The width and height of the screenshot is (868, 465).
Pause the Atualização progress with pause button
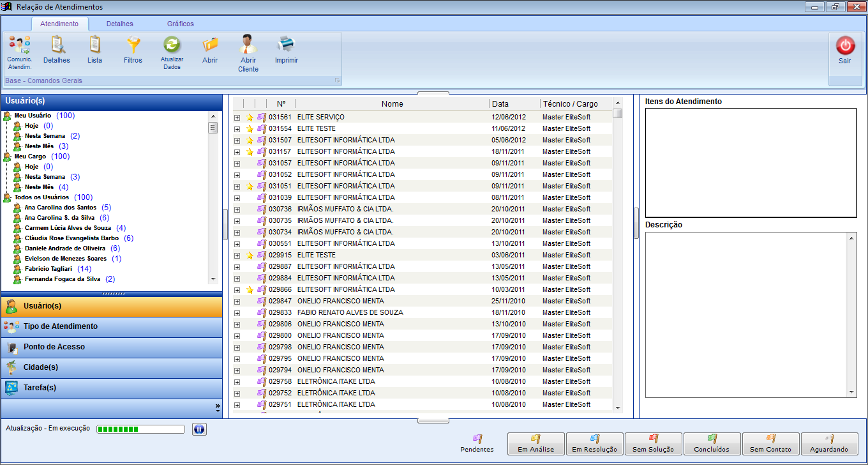199,429
